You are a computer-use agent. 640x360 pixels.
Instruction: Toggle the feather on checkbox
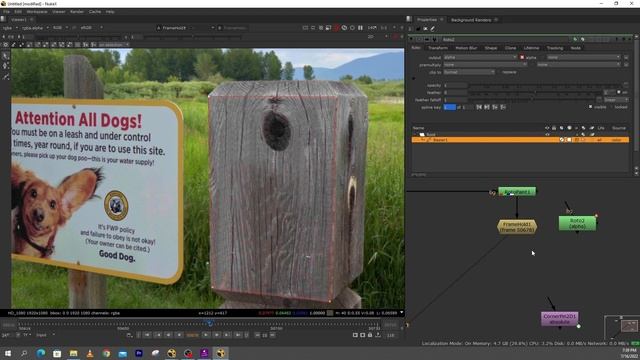(619, 92)
